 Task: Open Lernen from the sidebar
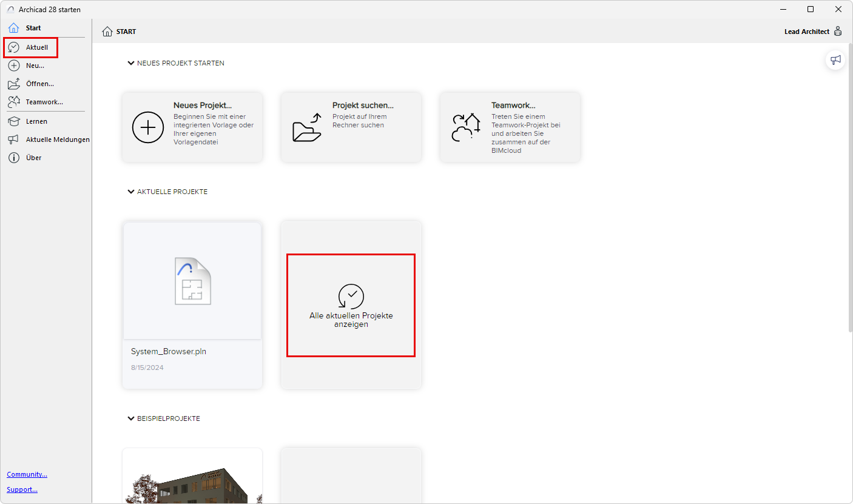[36, 121]
